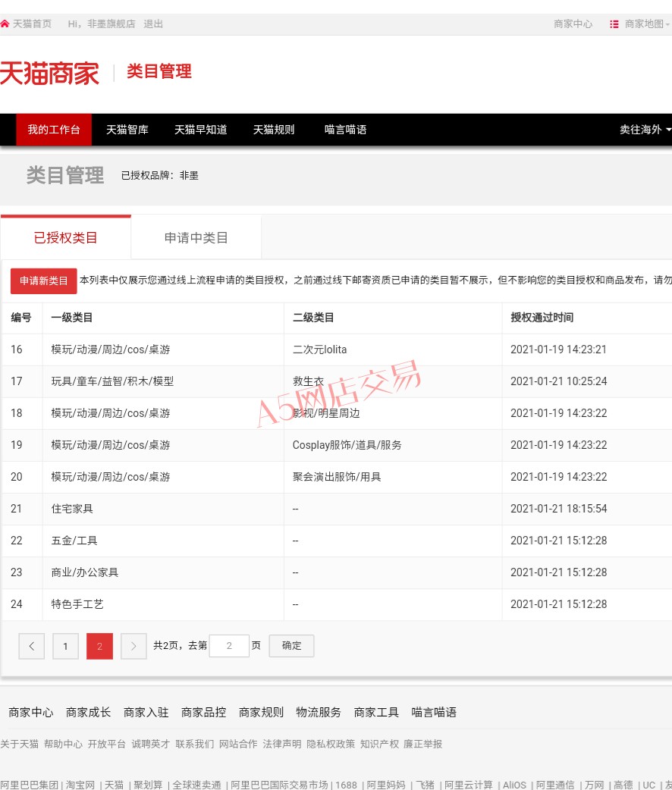Click the 1688 footer link
The image size is (672, 790).
[x=347, y=785]
